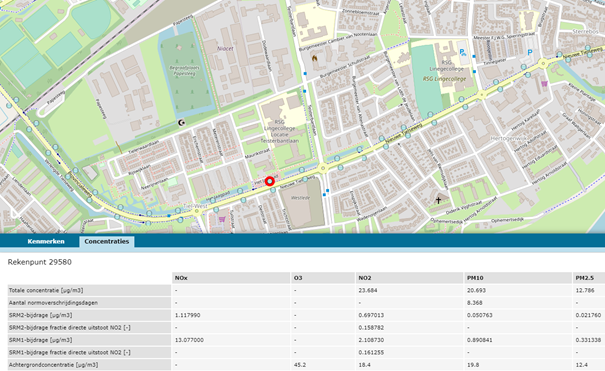The height and width of the screenshot is (371, 605).
Task: Click the Hertogenwijk neighbourhood label
Action: (x=509, y=138)
